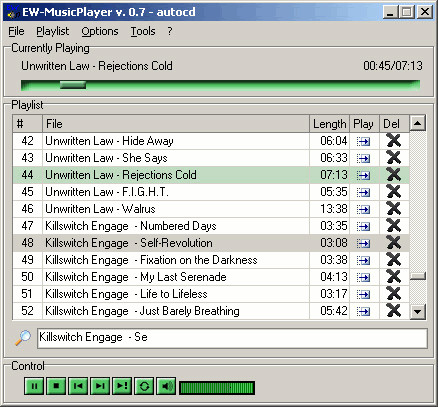Skip to the previous track

coord(78,386)
